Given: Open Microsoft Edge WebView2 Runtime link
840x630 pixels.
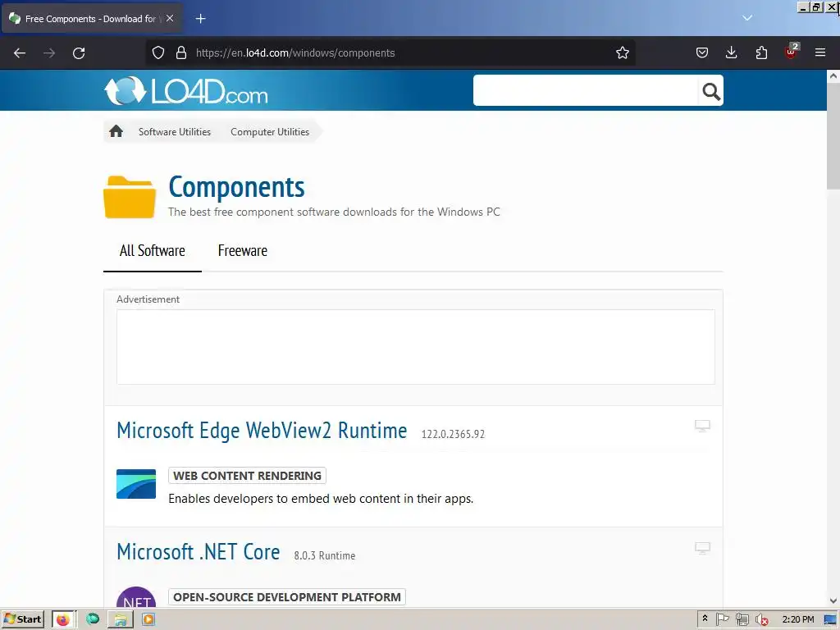Looking at the screenshot, I should (x=262, y=431).
